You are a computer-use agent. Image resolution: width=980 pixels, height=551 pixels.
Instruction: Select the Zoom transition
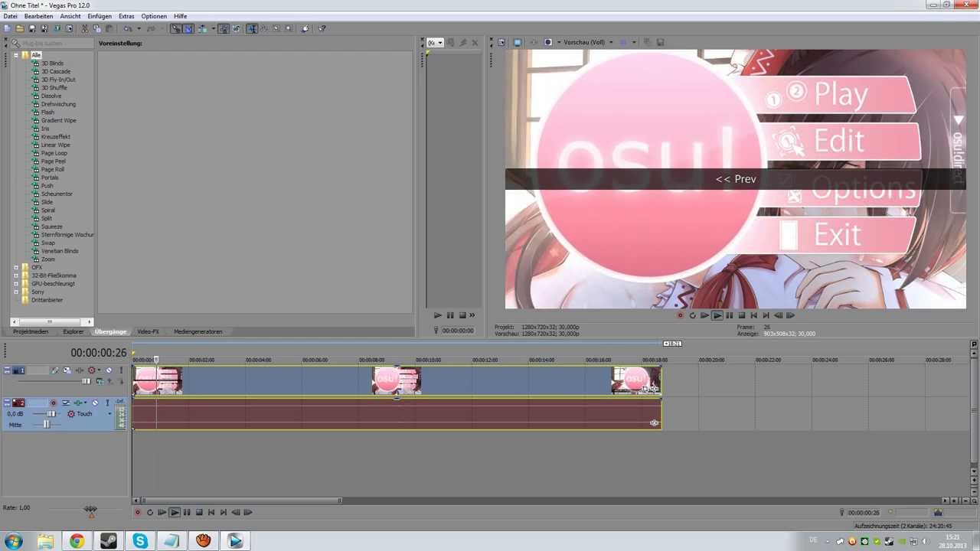47,259
